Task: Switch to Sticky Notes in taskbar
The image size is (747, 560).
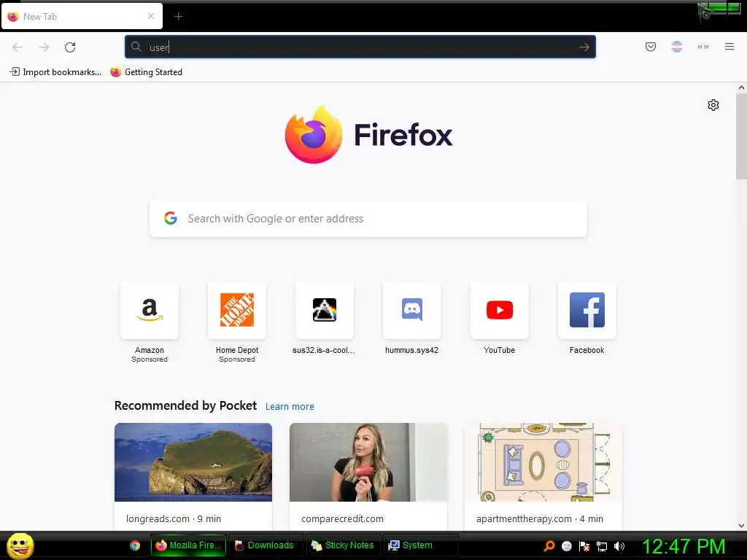Action: point(343,545)
